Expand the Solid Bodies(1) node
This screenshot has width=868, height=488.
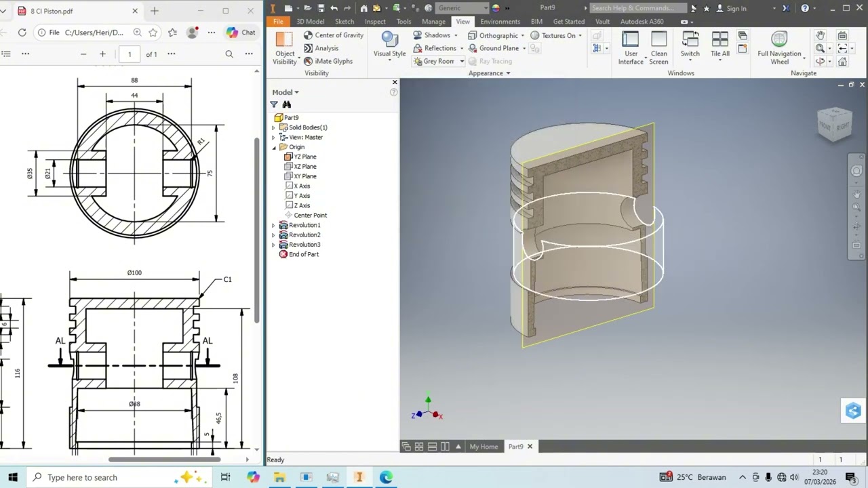[x=273, y=127]
